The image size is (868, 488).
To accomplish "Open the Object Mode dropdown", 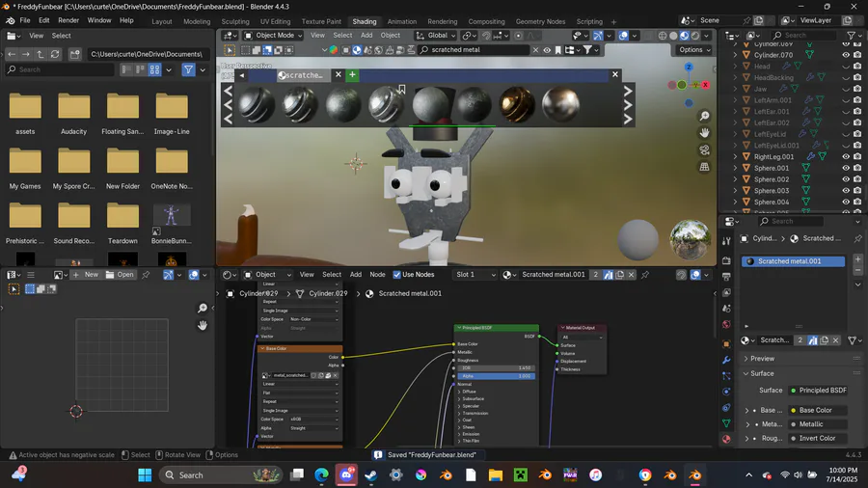I will click(274, 36).
